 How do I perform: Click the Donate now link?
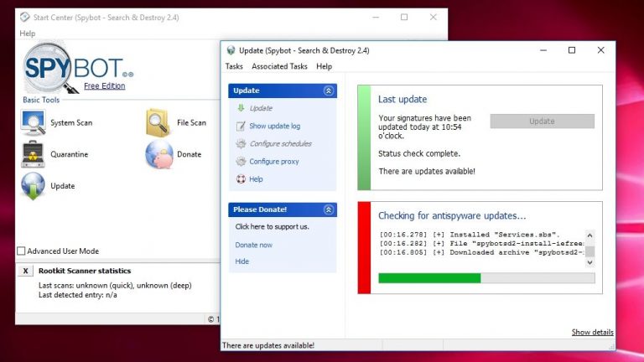[x=254, y=245]
